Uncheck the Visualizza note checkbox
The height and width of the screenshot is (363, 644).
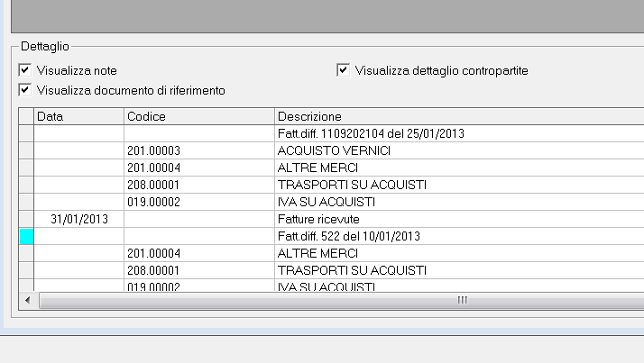[25, 70]
